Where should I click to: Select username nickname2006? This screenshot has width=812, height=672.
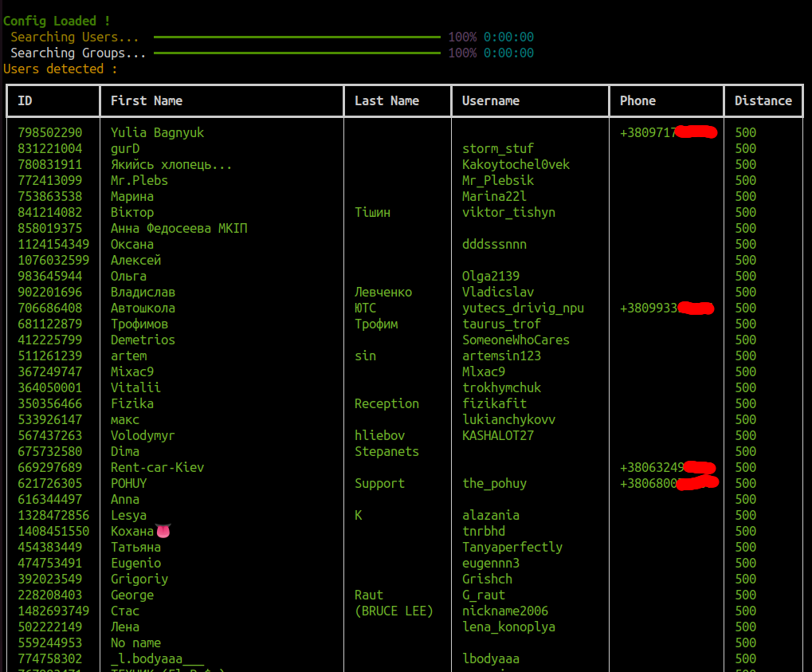505,611
